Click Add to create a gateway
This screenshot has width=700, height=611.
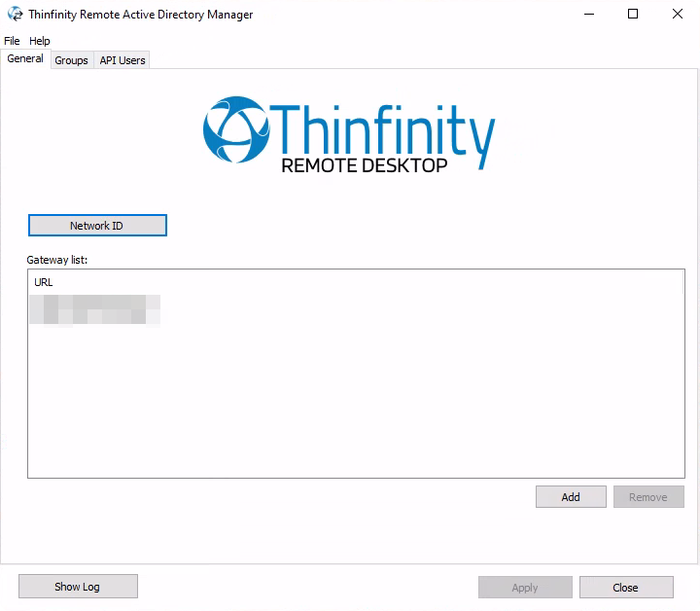tap(571, 497)
